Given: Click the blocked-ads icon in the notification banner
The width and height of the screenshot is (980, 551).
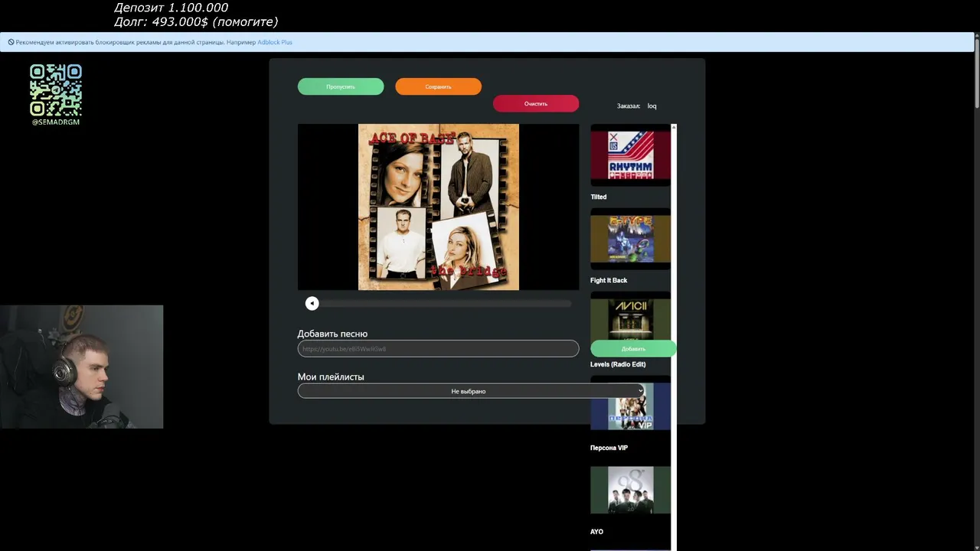Looking at the screenshot, I should [x=11, y=42].
